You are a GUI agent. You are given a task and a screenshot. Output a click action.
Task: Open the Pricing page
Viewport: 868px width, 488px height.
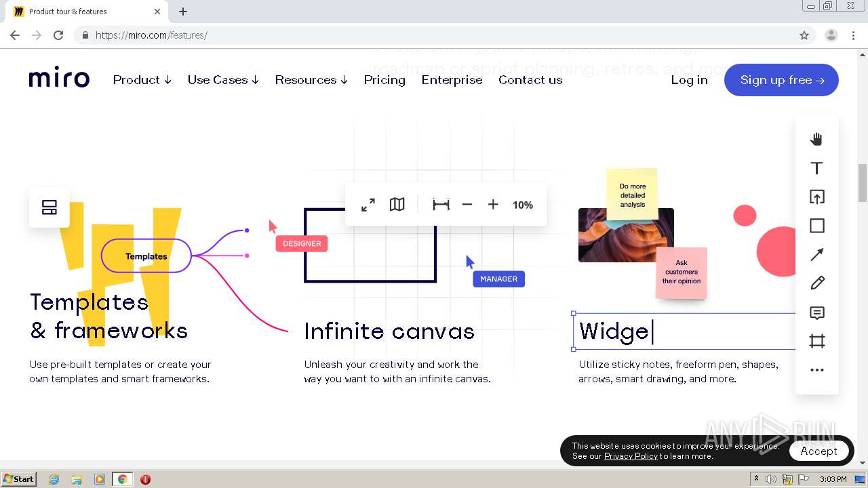pyautogui.click(x=384, y=80)
